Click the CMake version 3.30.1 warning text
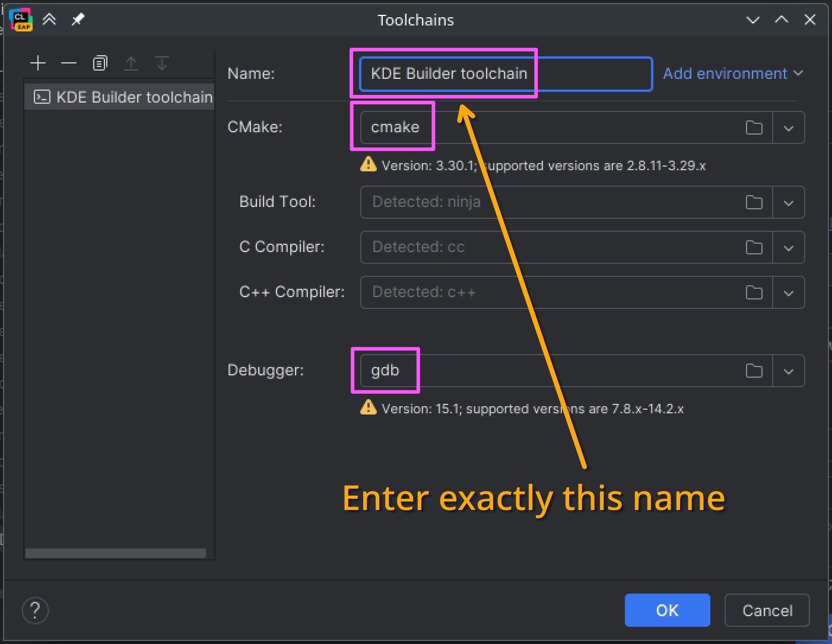 pyautogui.click(x=544, y=165)
